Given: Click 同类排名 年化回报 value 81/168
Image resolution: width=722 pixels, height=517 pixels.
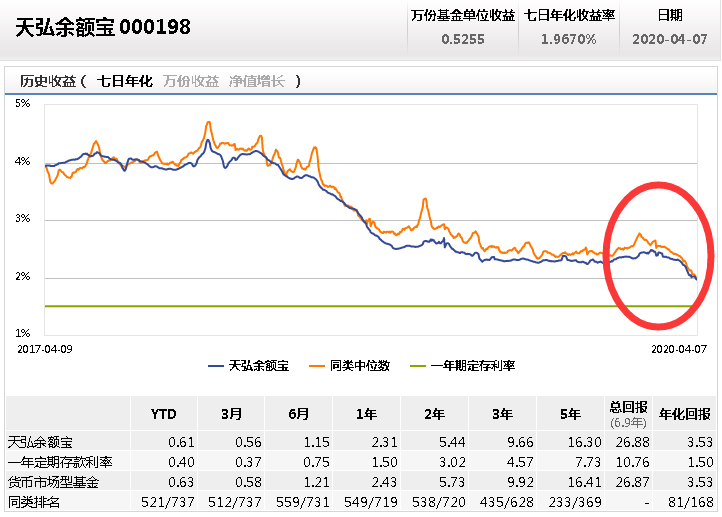Looking at the screenshot, I should point(691,502).
